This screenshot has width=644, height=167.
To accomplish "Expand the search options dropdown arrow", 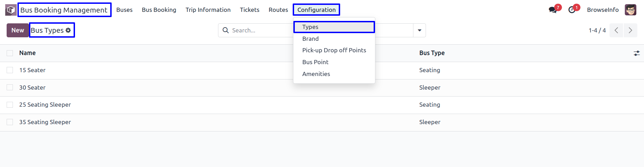I will pos(419,30).
